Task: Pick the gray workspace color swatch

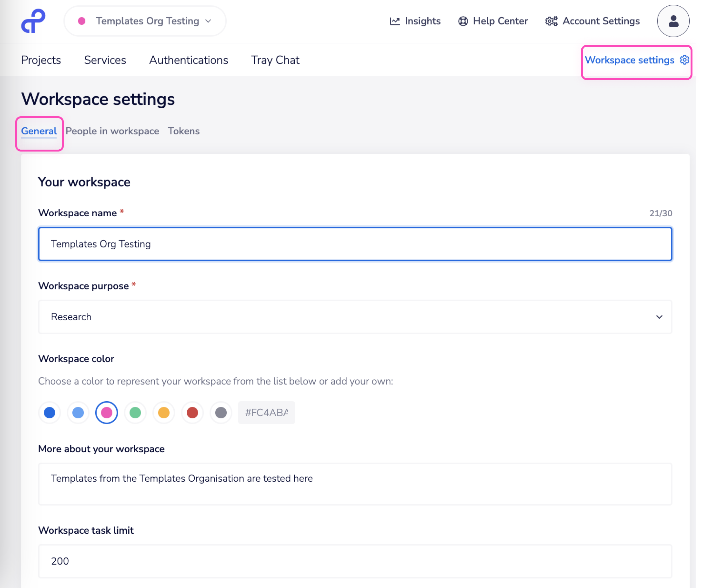Action: (x=221, y=412)
